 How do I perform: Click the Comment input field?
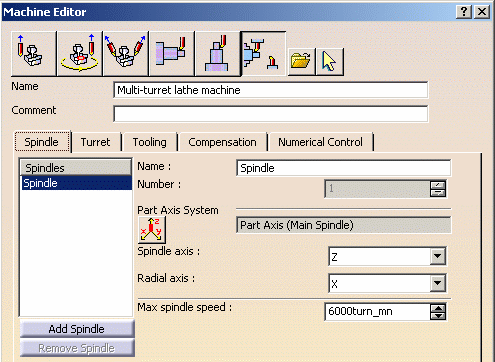271,114
